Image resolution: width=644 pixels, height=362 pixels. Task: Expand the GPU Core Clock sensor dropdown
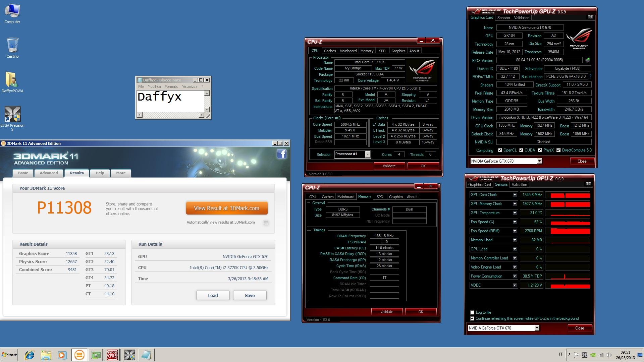(515, 195)
